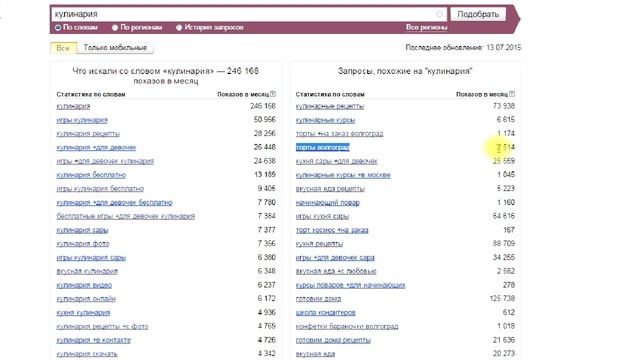The width and height of the screenshot is (640, 360).
Task: Open 'бесплатные игры +для девочек кулинария' link
Action: click(125, 216)
